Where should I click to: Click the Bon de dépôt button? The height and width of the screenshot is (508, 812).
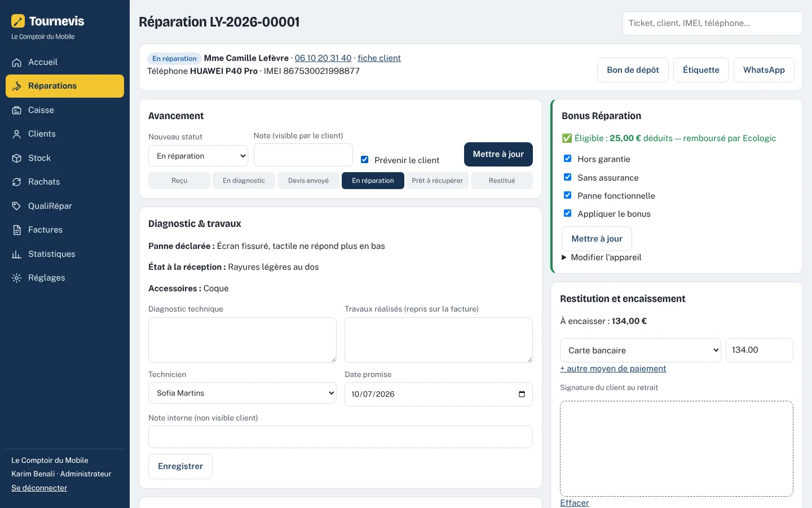[x=633, y=70]
